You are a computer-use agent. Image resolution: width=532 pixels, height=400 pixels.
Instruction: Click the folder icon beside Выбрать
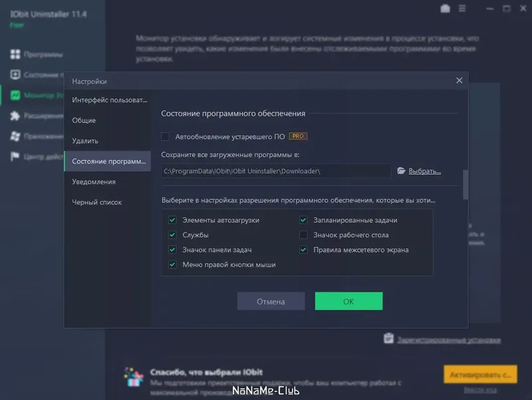pyautogui.click(x=402, y=171)
